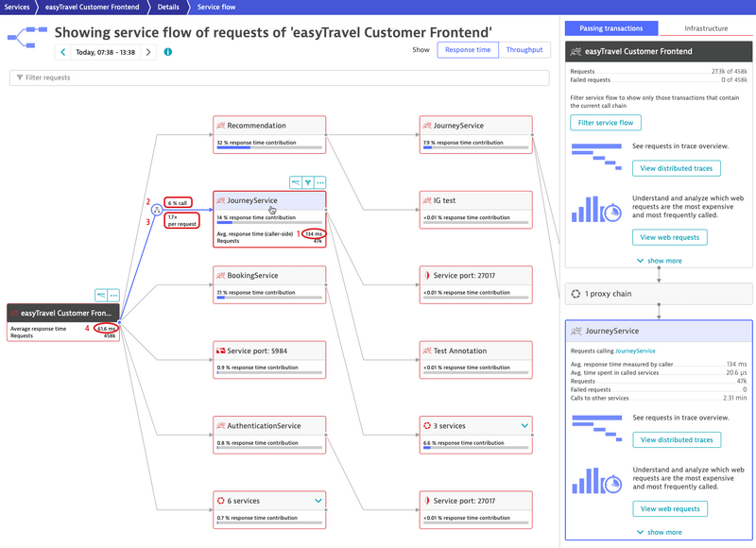Open the three-dots menu above JourneyService node
756x548 pixels.
320,182
